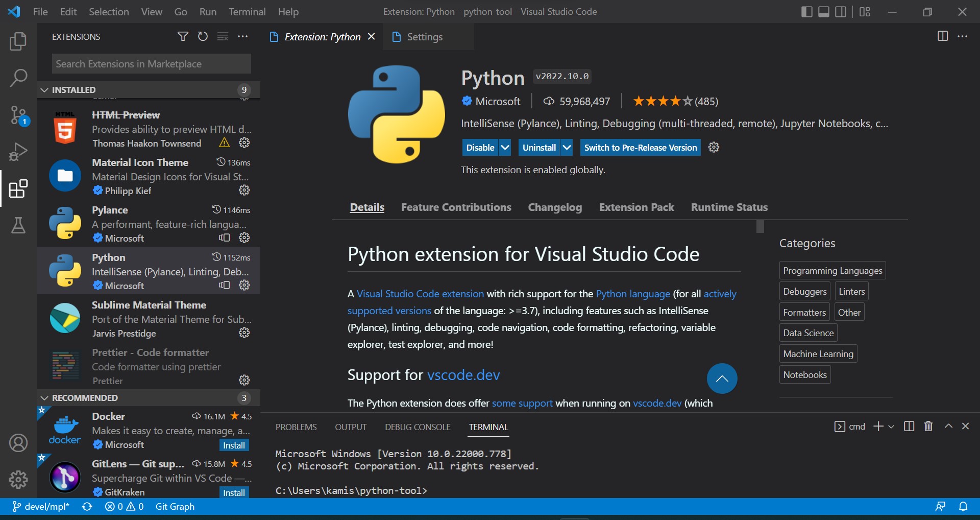
Task: Open the Uninstall dropdown arrow
Action: click(x=566, y=147)
